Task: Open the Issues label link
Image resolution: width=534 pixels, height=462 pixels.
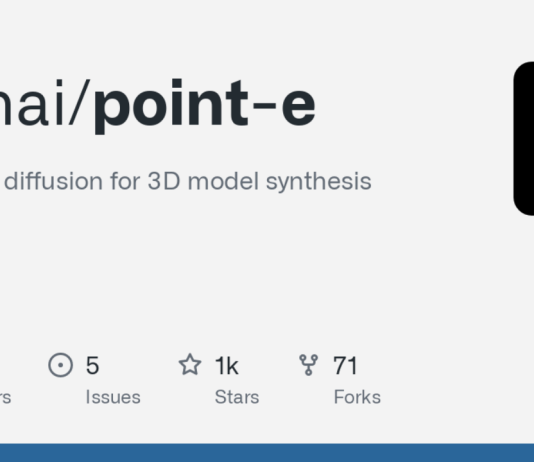Action: 113,397
